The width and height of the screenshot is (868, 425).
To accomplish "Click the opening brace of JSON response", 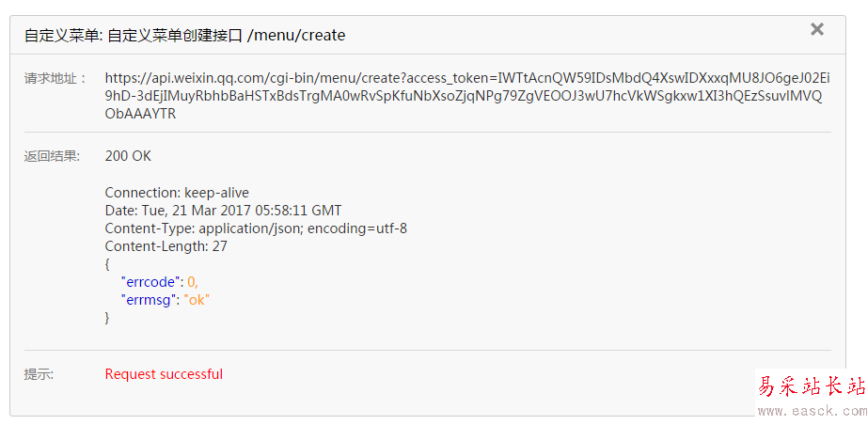I will (x=108, y=264).
